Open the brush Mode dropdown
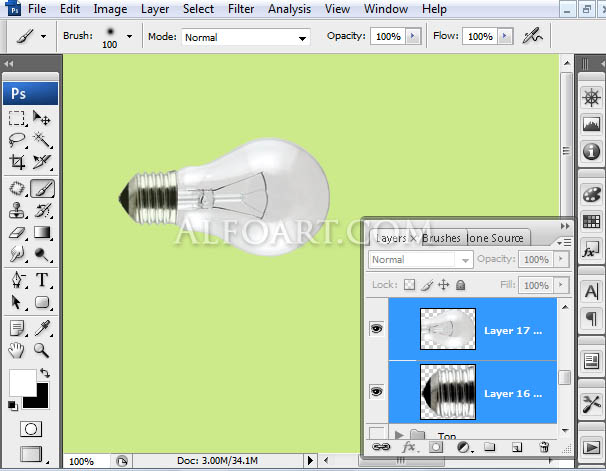This screenshot has height=471, width=606. tap(303, 38)
